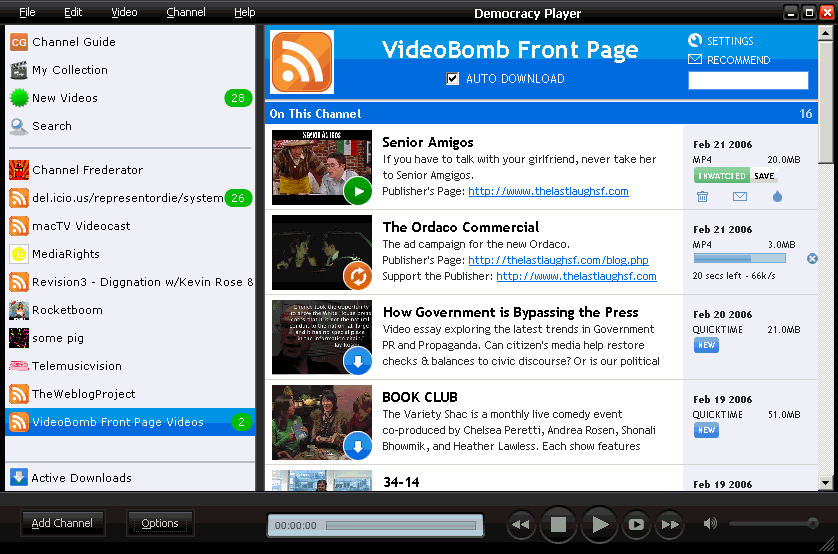Adjust the volume slider handle
This screenshot has width=838, height=554.
[x=812, y=523]
